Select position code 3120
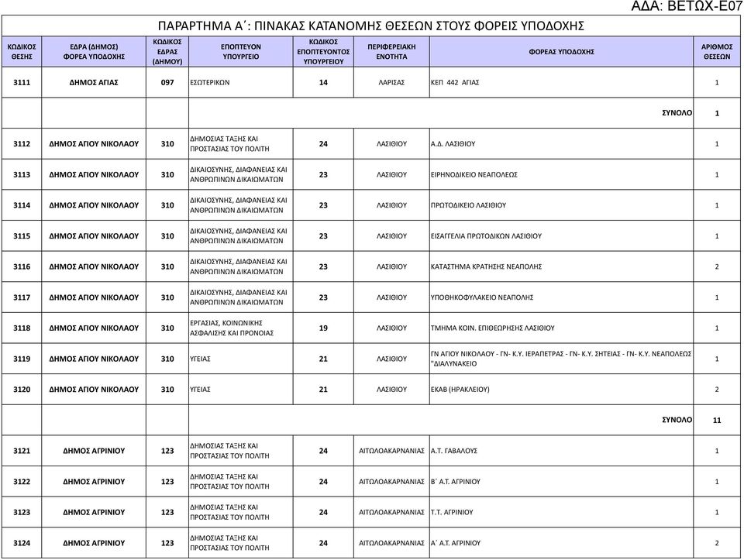Screen dimensions: 744x560 click(22, 390)
